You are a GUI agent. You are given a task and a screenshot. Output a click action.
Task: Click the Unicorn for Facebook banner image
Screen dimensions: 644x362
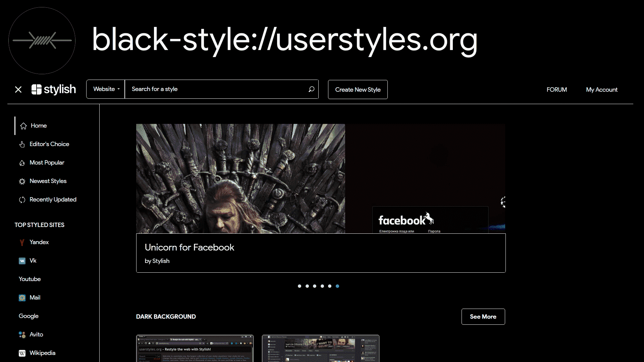321,179
